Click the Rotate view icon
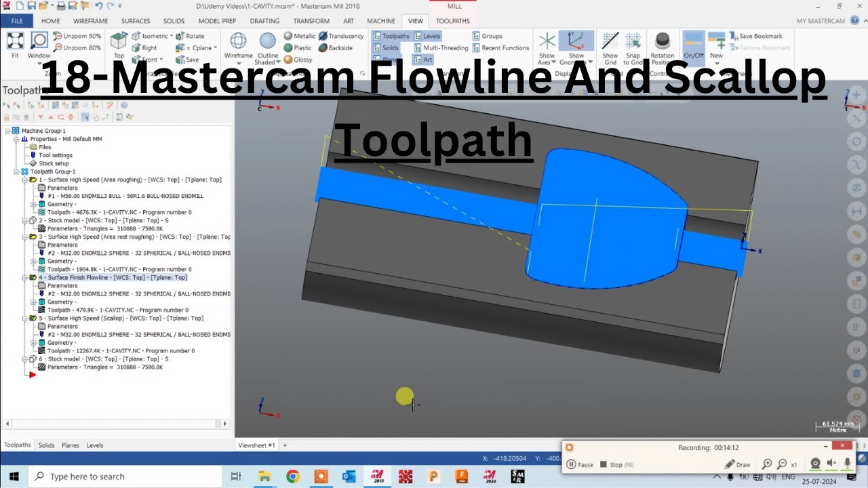868x488 pixels. (x=190, y=36)
